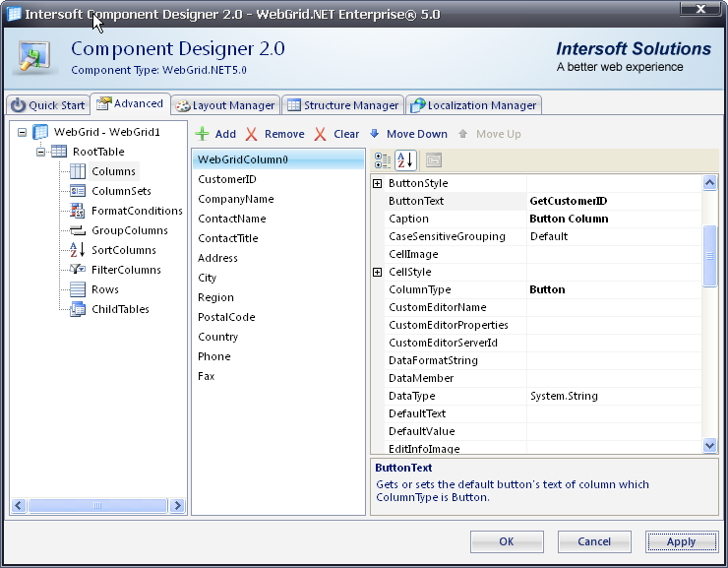Click the window title bar app icon

(14, 14)
